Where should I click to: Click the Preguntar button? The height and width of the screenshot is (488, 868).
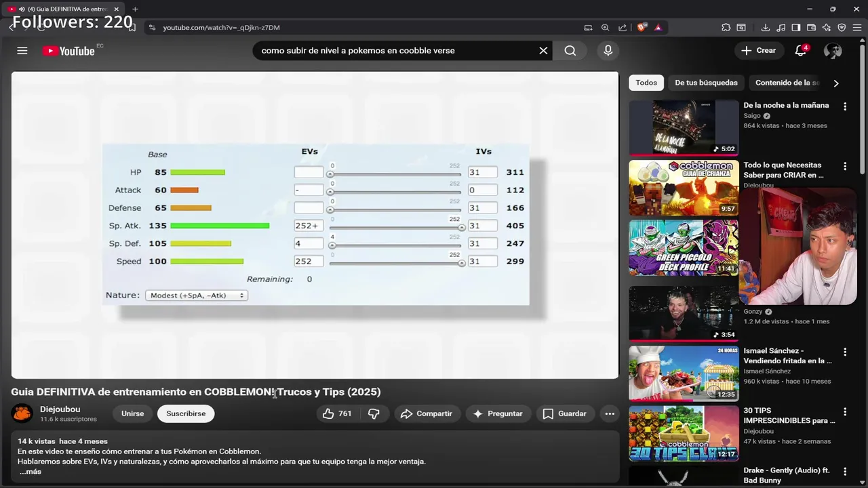pyautogui.click(x=498, y=413)
